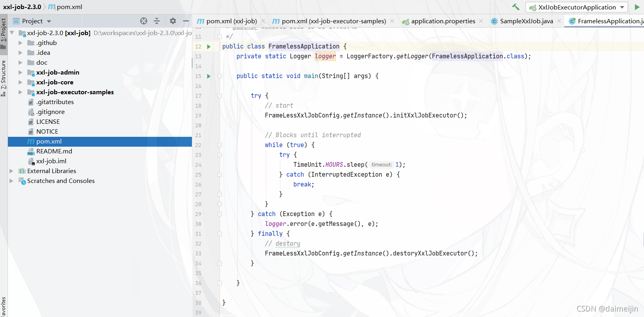Close the SampleXxlJob.java tab
644x317 pixels.
(559, 21)
